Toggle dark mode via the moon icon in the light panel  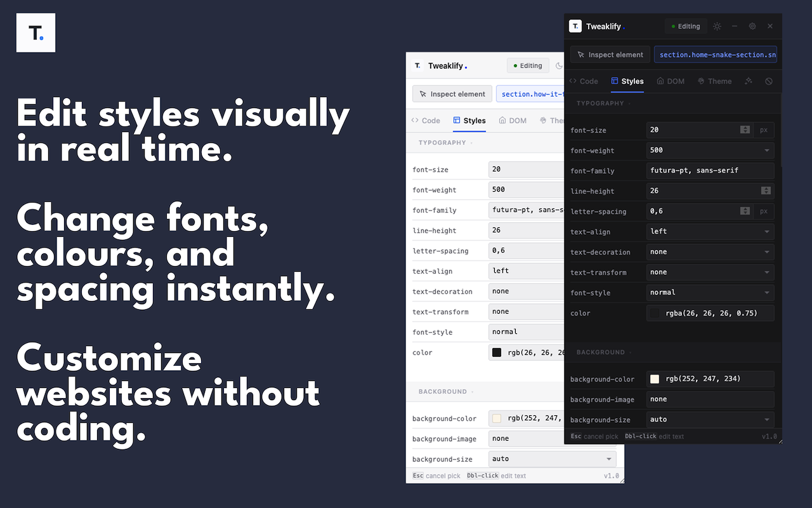coord(559,65)
